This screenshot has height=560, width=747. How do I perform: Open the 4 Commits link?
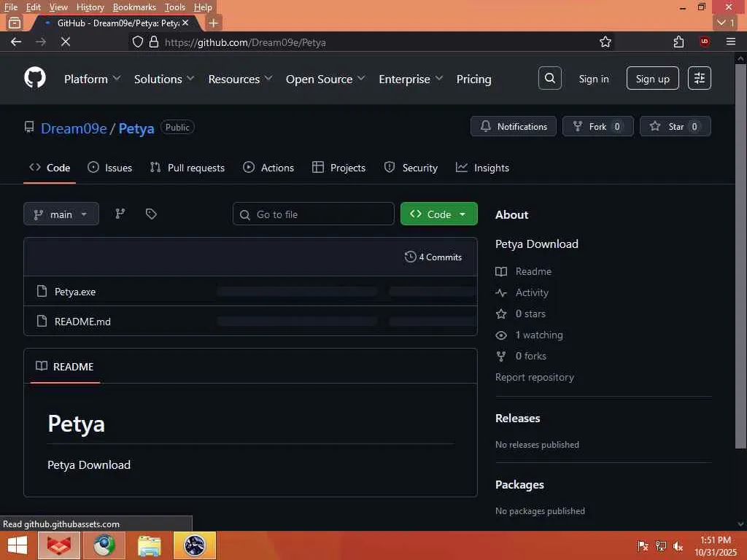click(433, 257)
